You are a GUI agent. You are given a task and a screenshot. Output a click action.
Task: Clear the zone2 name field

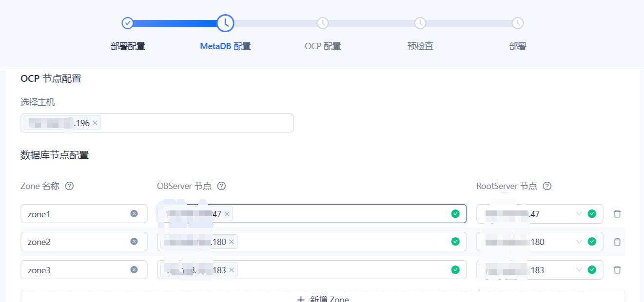coord(134,242)
